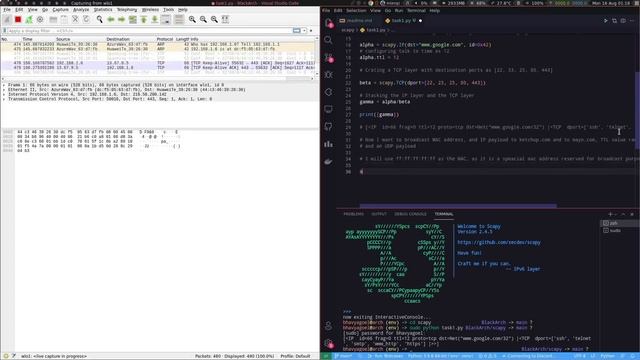This screenshot has width=640, height=360.
Task: Open editor More Actions ellipsis menu
Action: [632, 20]
